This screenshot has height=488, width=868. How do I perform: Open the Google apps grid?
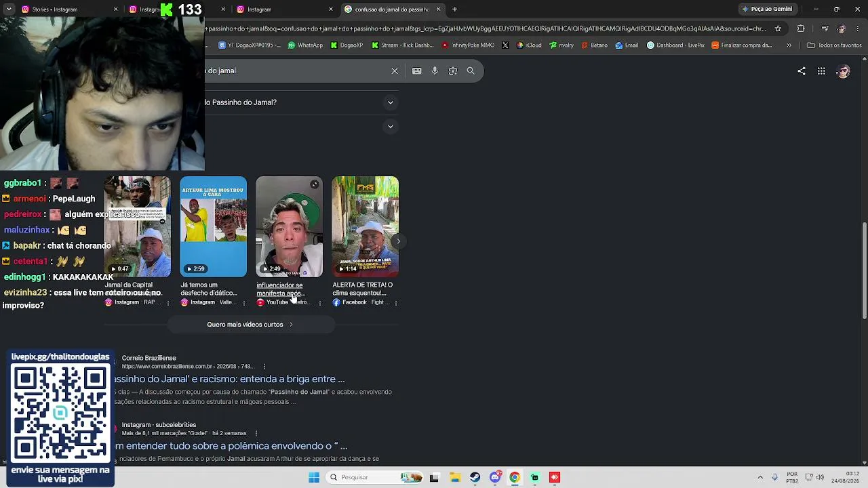click(x=821, y=70)
